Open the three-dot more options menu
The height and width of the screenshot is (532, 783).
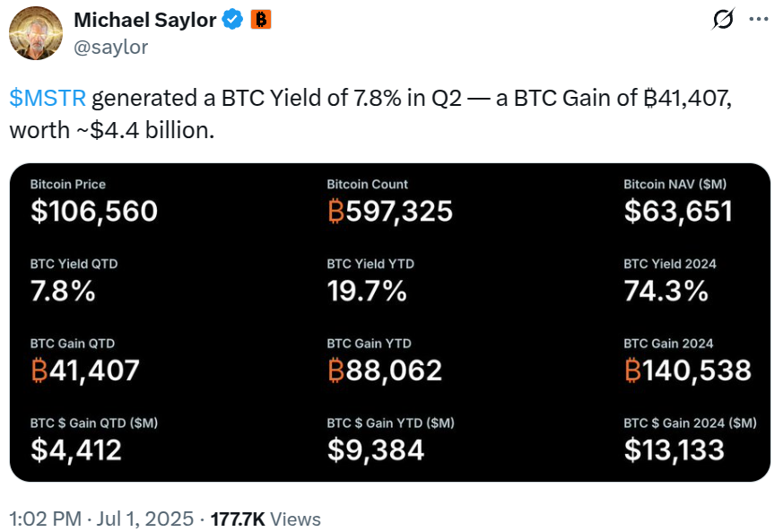point(758,19)
